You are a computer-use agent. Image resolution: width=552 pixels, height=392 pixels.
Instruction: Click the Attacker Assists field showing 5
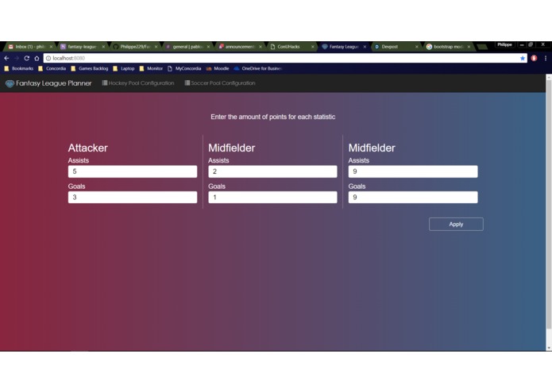pyautogui.click(x=133, y=171)
